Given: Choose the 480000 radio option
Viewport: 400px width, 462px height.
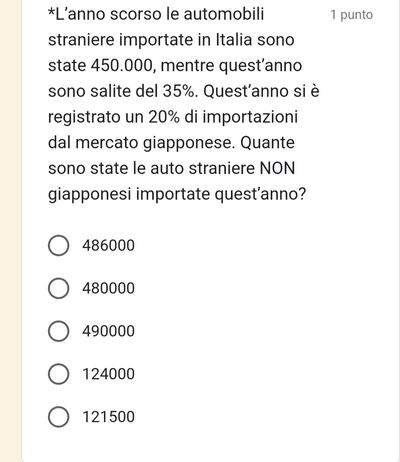Looking at the screenshot, I should (59, 288).
